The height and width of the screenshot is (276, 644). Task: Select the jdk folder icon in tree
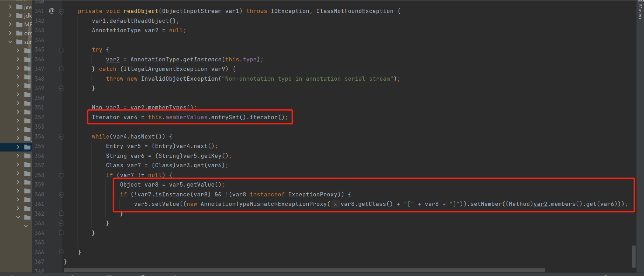[19, 15]
